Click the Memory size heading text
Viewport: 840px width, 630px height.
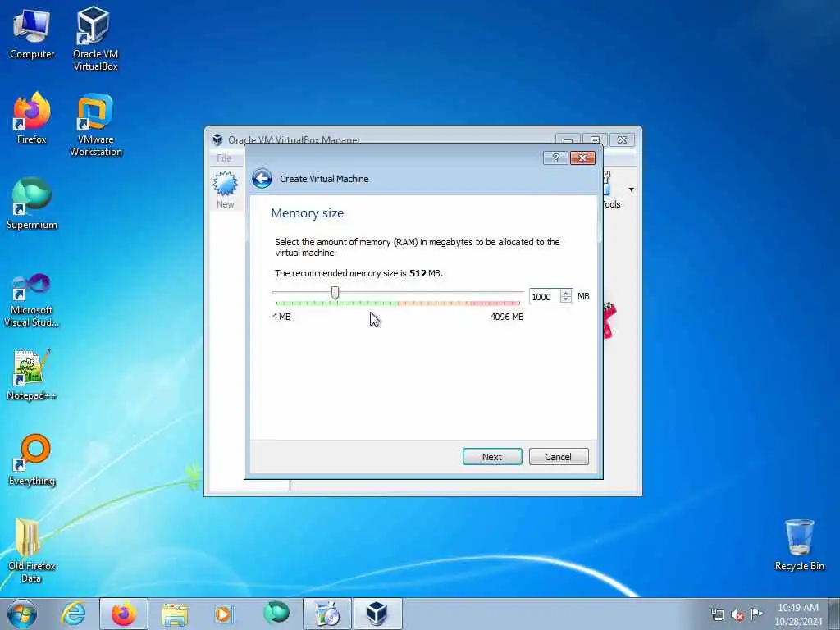[307, 213]
